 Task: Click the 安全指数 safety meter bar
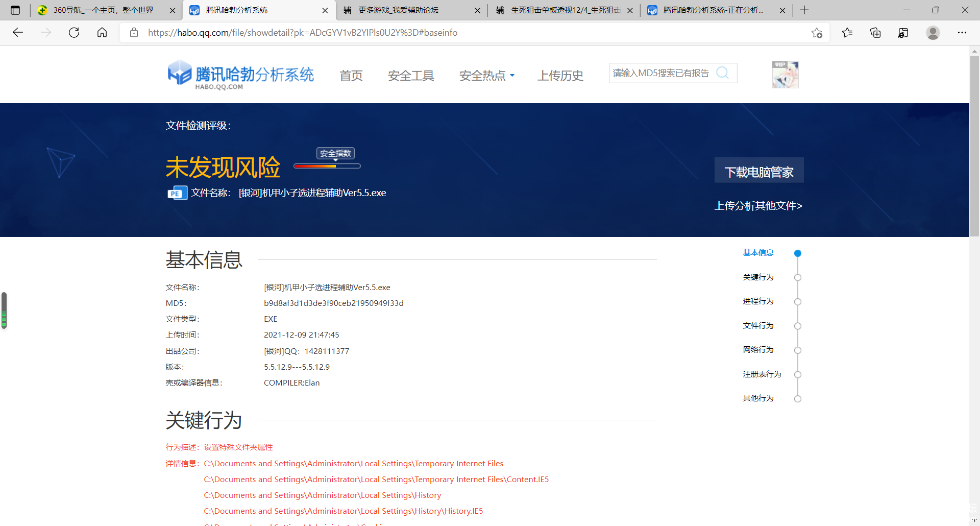pyautogui.click(x=327, y=166)
